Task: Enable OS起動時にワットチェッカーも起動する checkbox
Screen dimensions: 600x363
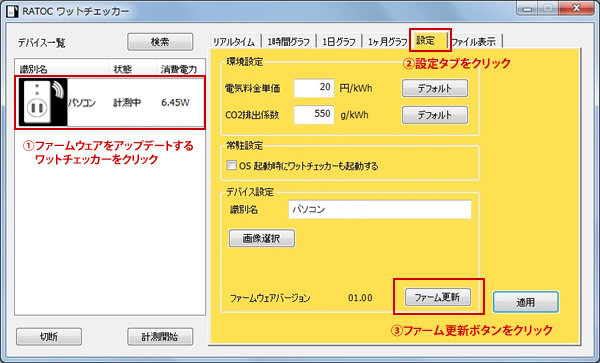Action: tap(232, 165)
